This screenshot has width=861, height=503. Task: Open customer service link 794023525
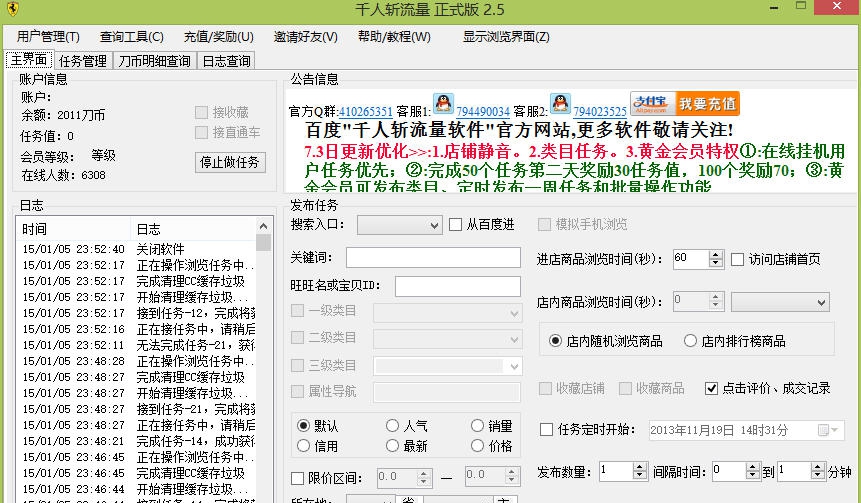(x=600, y=112)
